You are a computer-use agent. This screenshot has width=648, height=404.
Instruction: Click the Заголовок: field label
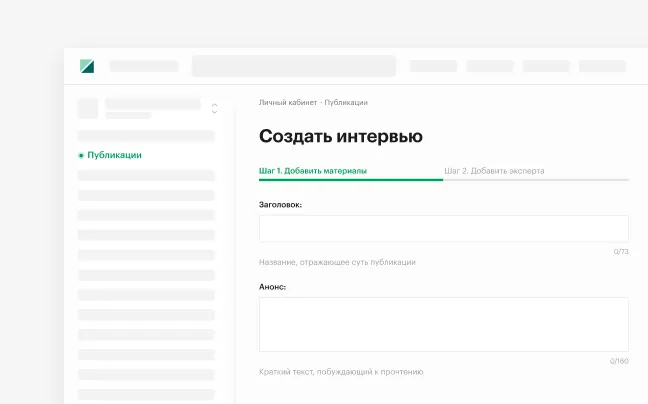280,205
